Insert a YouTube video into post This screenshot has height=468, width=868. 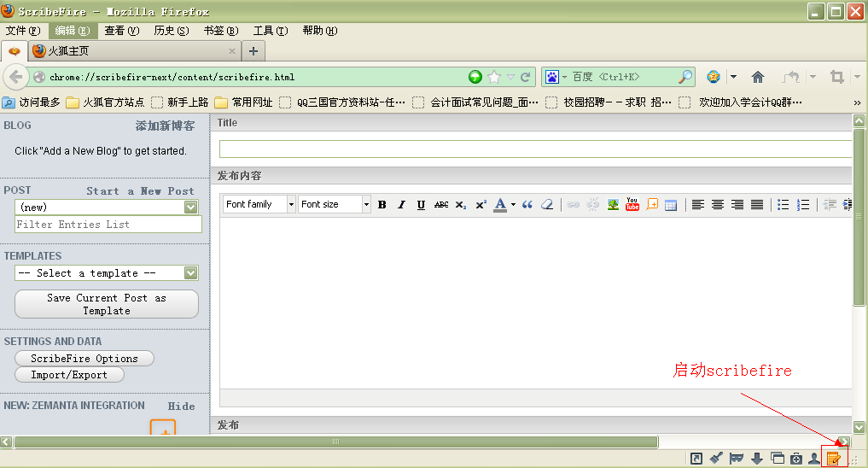tap(632, 205)
